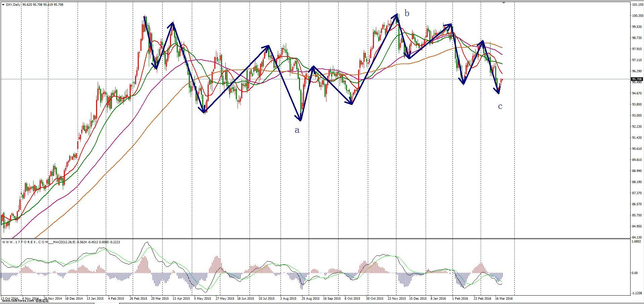The width and height of the screenshot is (644, 304).
Task: Click the 1 Feb 2016 date label
Action: 460,298
